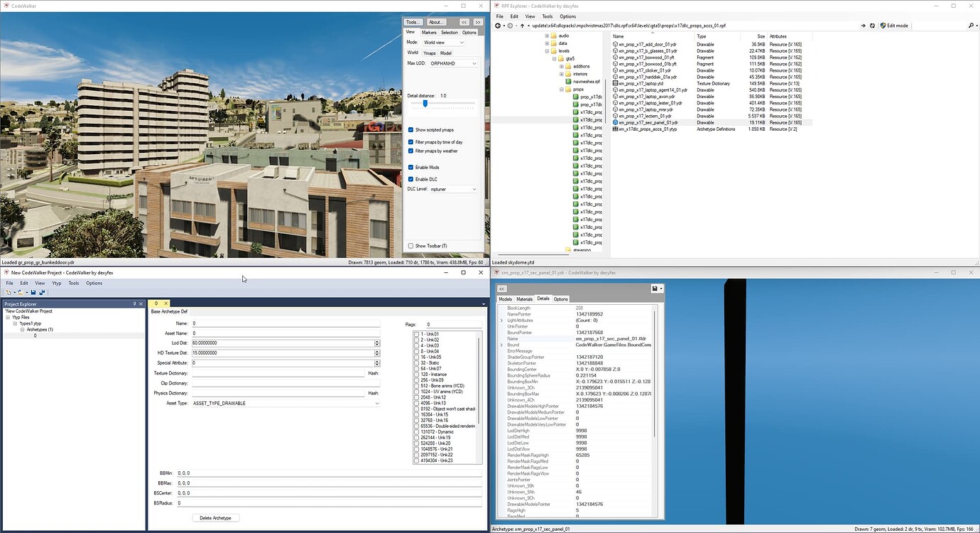Click the save icon in the model viewer
980x533 pixels.
coord(653,288)
